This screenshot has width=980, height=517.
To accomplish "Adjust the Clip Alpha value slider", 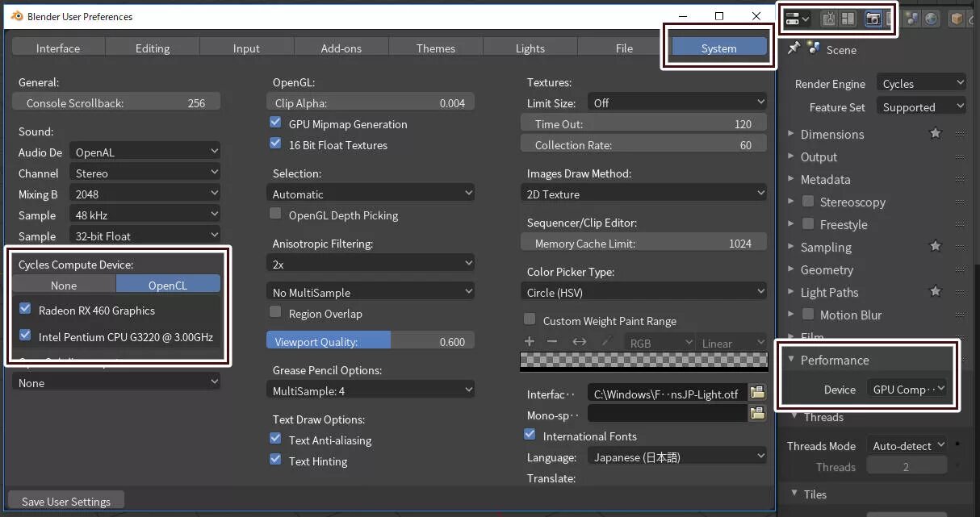I will coord(371,102).
